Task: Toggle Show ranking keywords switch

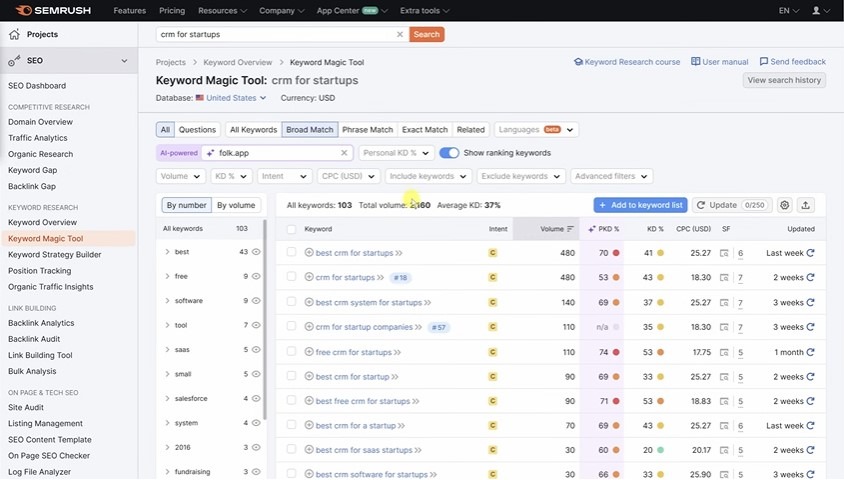Action: (449, 153)
